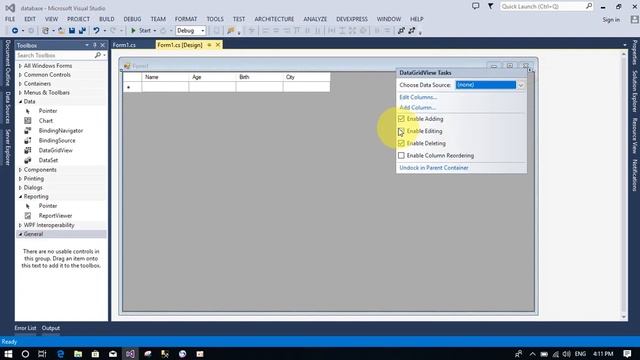Toggle the Enable Deleting checkbox
Image resolution: width=640 pixels, height=360 pixels.
401,143
